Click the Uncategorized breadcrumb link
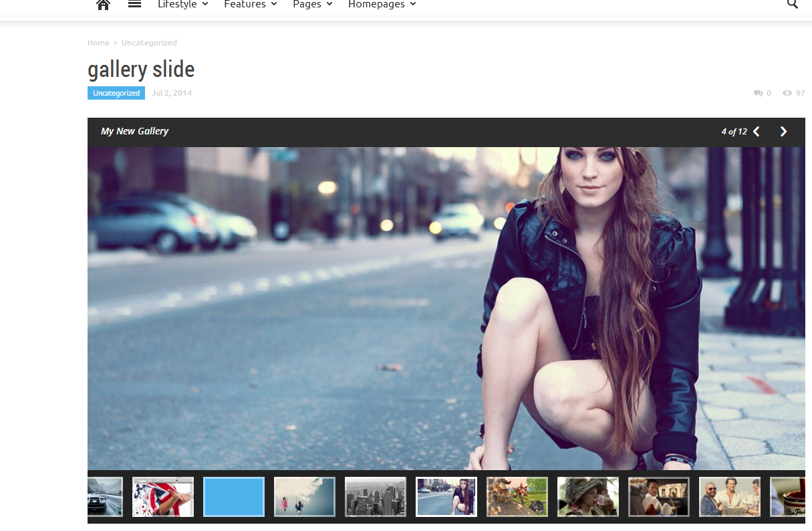The image size is (812, 531). coord(149,43)
